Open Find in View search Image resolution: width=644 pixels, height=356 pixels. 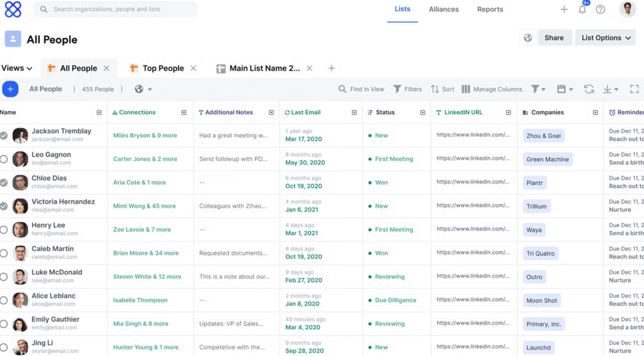coord(361,89)
